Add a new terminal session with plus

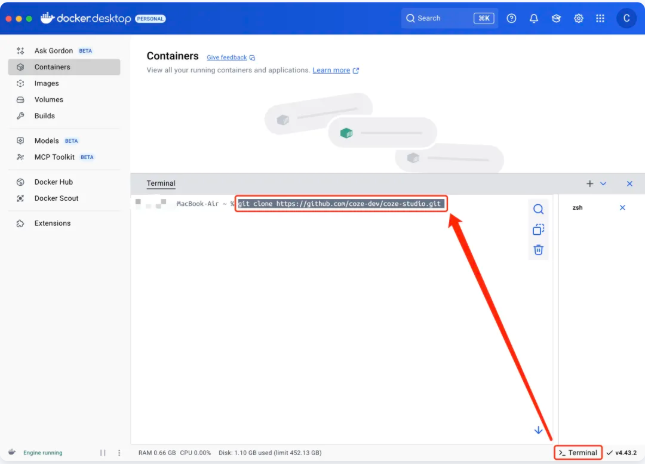[590, 184]
